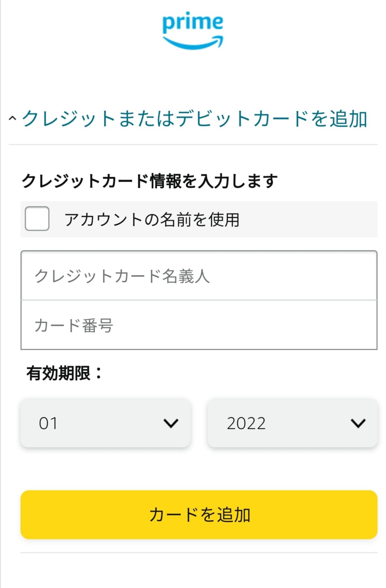Click the クレジットカード情報を入力します heading

click(x=149, y=181)
